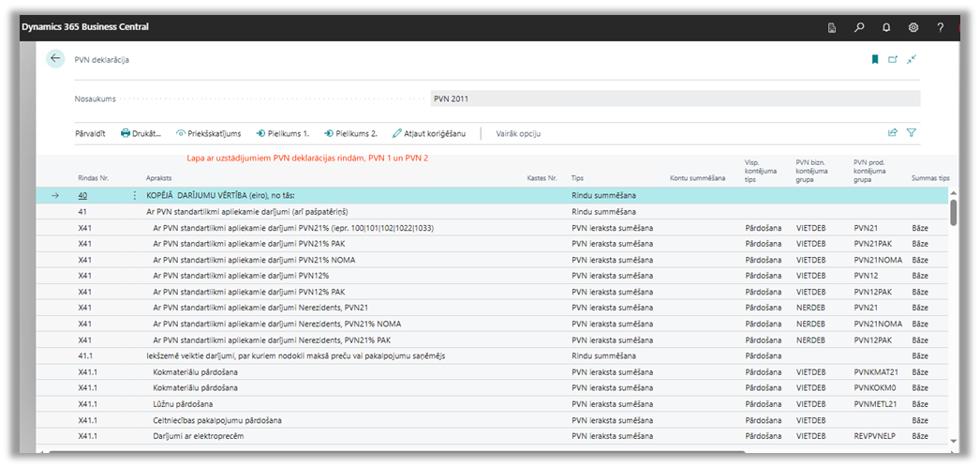
Task: Click the collapse page arrows icon
Action: [x=912, y=59]
